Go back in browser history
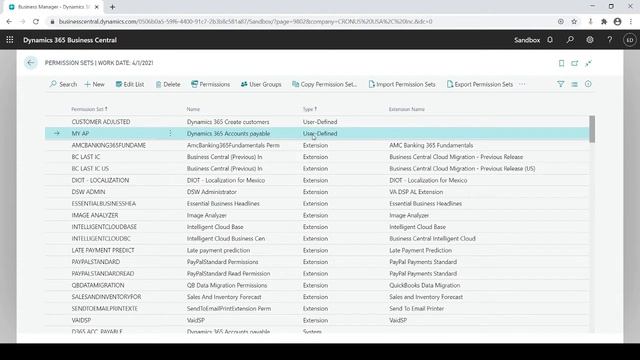This screenshot has width=640, height=360. [9, 21]
